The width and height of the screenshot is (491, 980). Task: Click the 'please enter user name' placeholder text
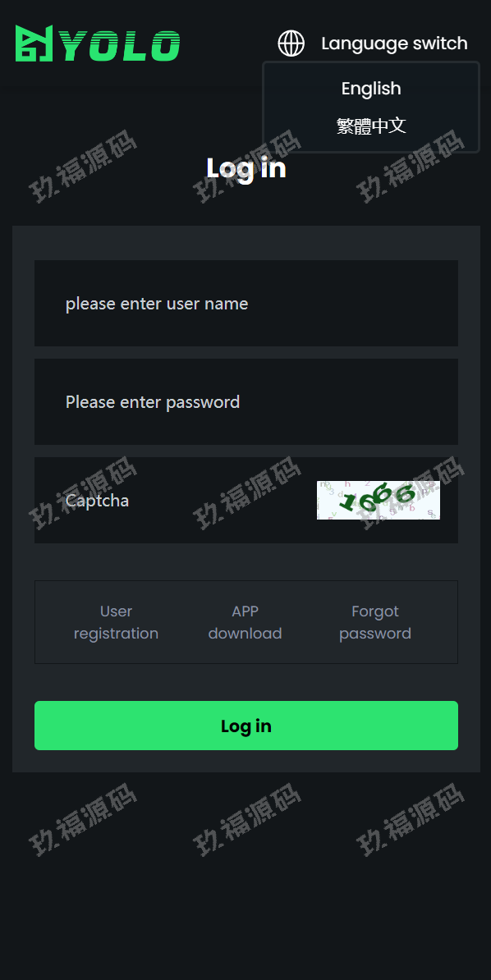157,304
